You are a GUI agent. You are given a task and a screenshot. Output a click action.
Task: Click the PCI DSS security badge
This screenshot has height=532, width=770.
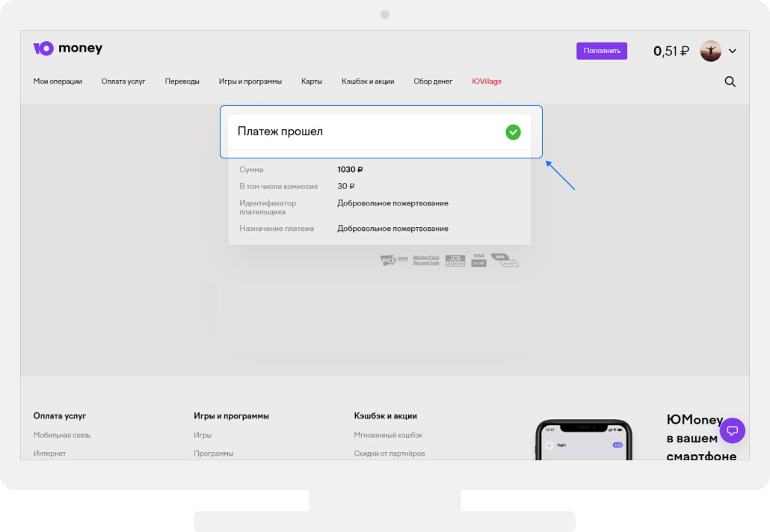point(394,260)
